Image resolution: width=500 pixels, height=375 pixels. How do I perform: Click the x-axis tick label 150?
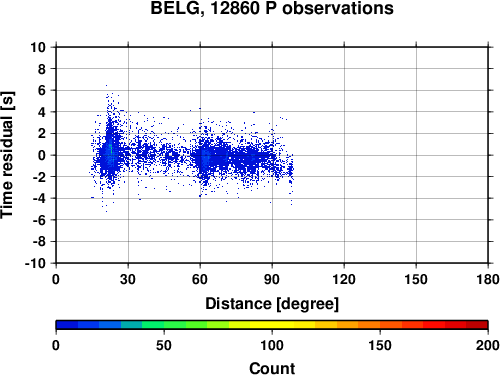[x=416, y=279]
